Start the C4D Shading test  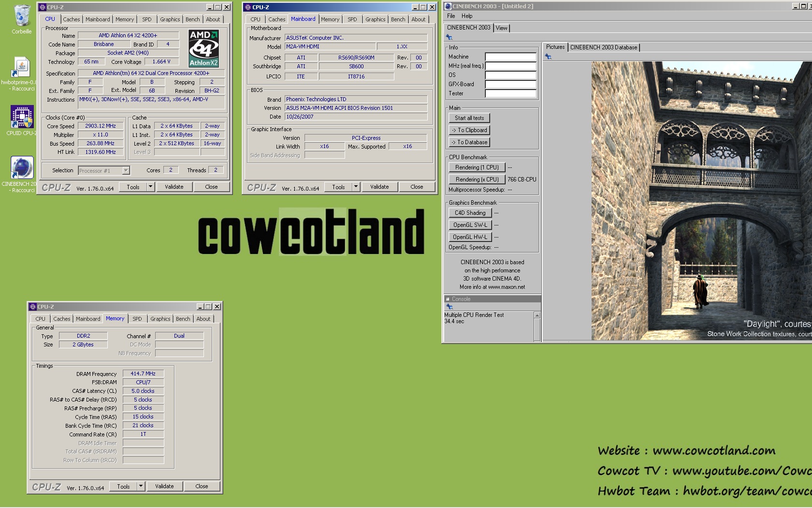tap(470, 213)
